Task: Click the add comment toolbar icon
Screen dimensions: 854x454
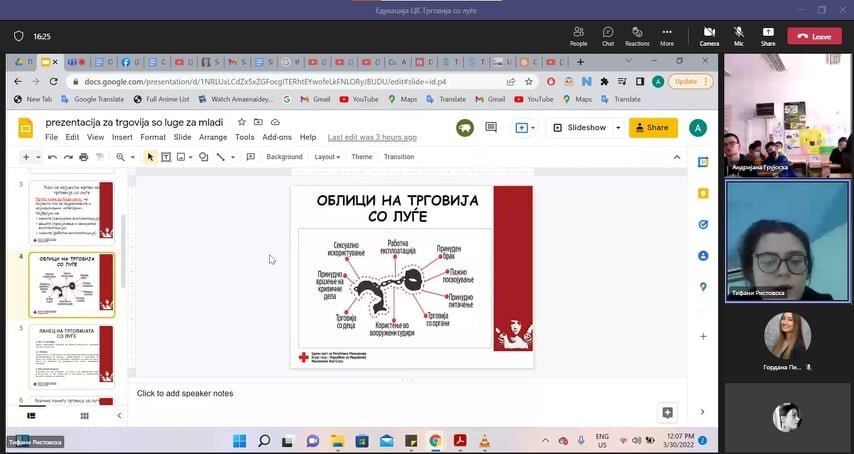Action: tap(248, 157)
